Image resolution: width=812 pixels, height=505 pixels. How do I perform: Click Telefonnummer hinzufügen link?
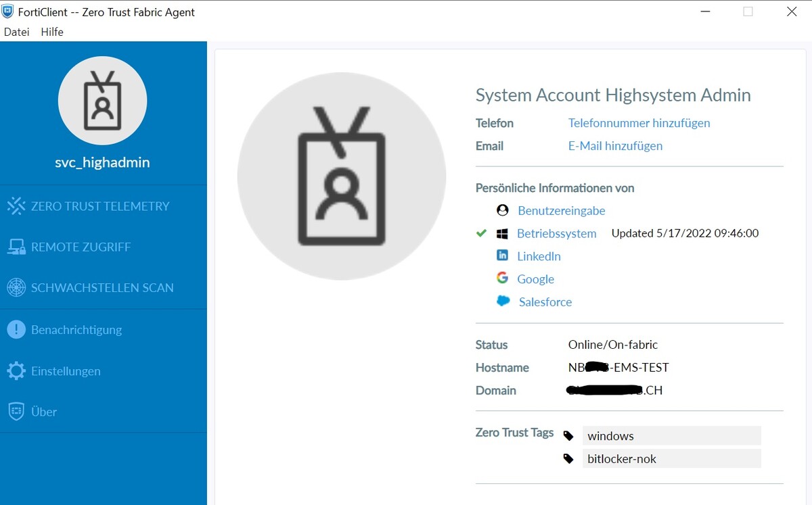(x=639, y=123)
